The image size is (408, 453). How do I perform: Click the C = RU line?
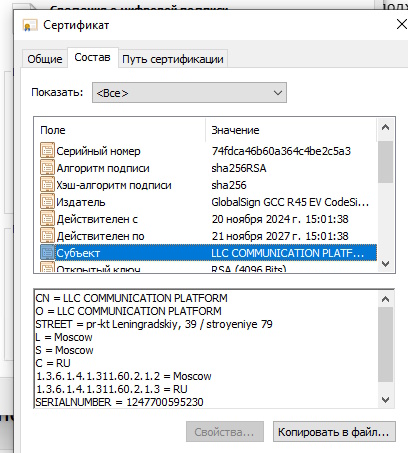pos(53,363)
